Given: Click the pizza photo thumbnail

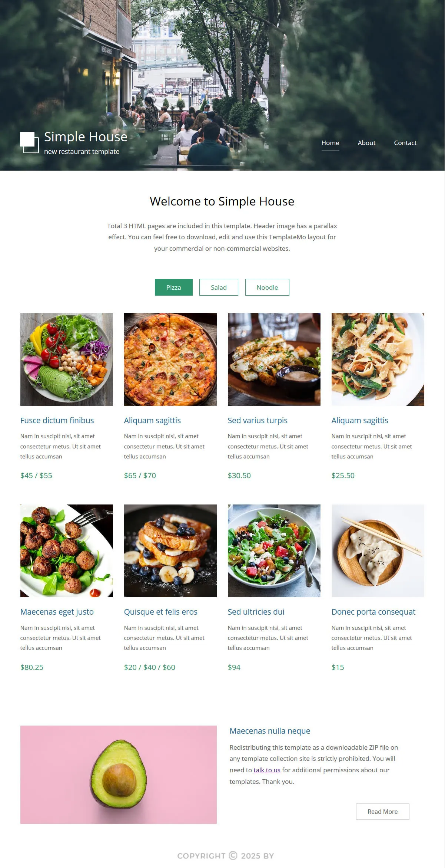Looking at the screenshot, I should pos(170,359).
